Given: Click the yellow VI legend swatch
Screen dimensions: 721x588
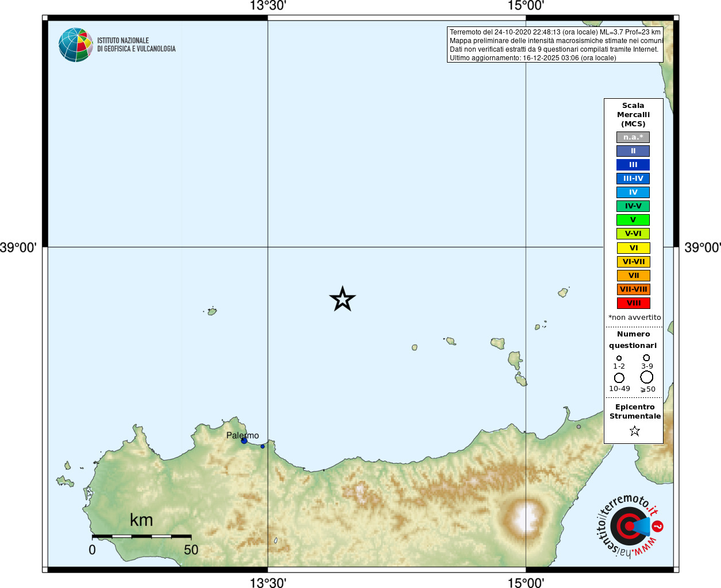Looking at the screenshot, I should point(633,248).
